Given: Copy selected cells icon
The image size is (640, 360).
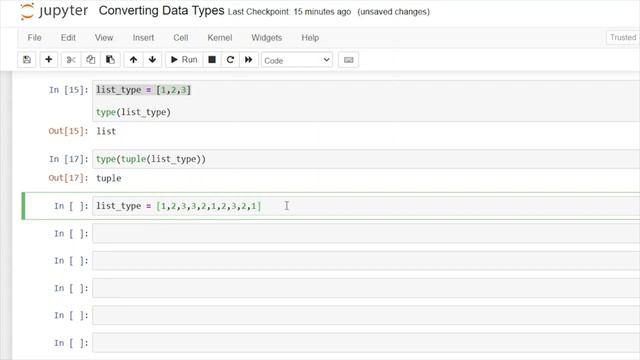Looking at the screenshot, I should pos(91,60).
